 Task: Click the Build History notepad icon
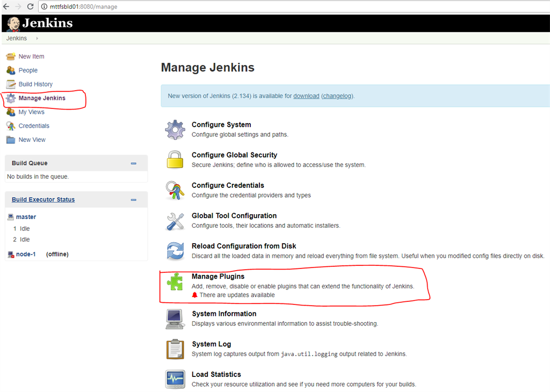coord(11,84)
